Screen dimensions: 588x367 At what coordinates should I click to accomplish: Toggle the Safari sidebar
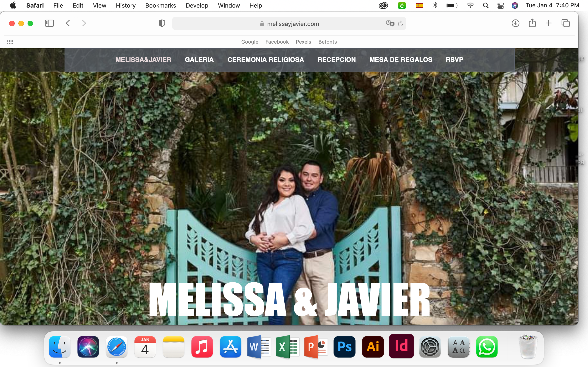(49, 23)
